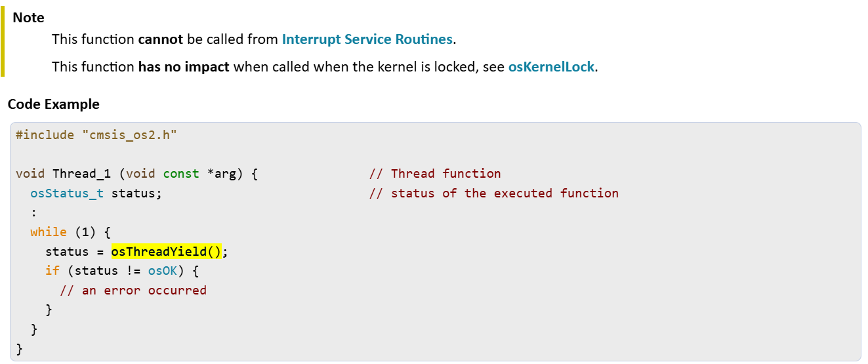Viewport: 868px width, 364px height.
Task: Click the "// Thread function" comment
Action: 435,174
